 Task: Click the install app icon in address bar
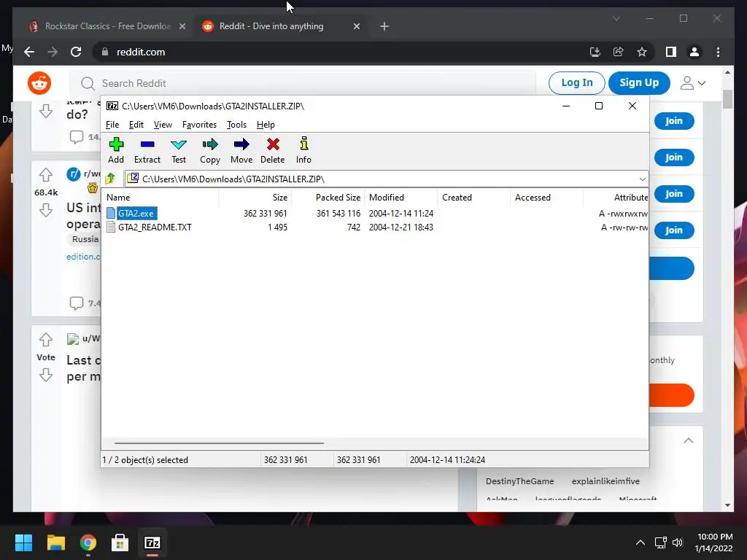coord(595,52)
